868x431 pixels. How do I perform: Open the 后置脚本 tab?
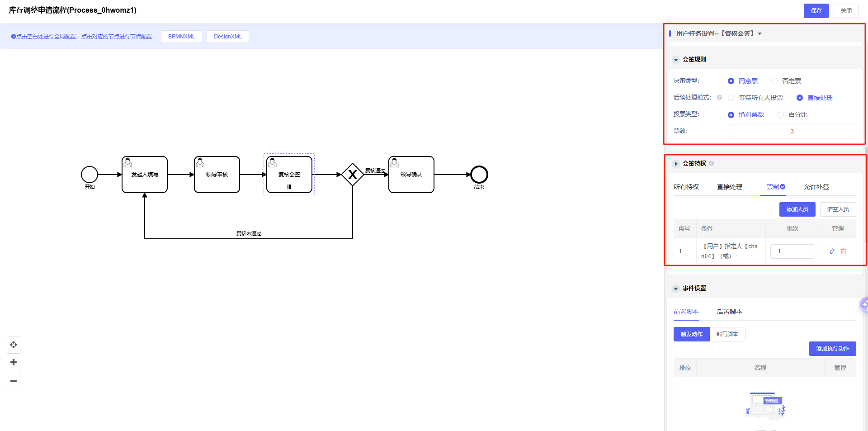(729, 312)
